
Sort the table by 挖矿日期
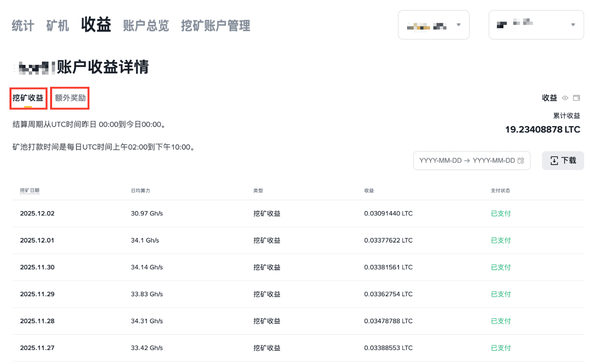pyautogui.click(x=29, y=190)
